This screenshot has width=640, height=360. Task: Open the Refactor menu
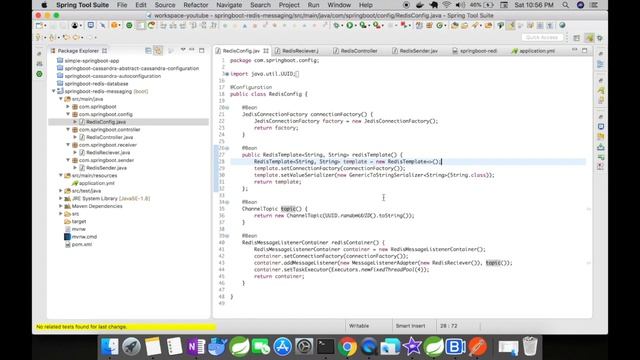[x=196, y=5]
